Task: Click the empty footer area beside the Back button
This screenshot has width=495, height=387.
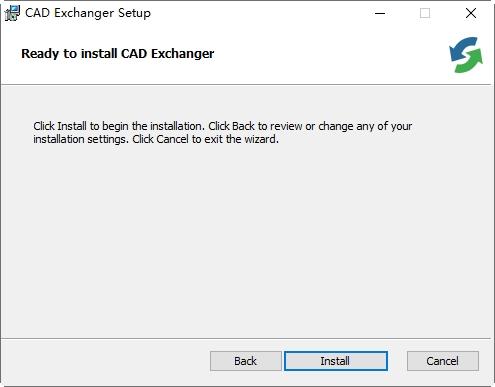Action: click(x=105, y=362)
